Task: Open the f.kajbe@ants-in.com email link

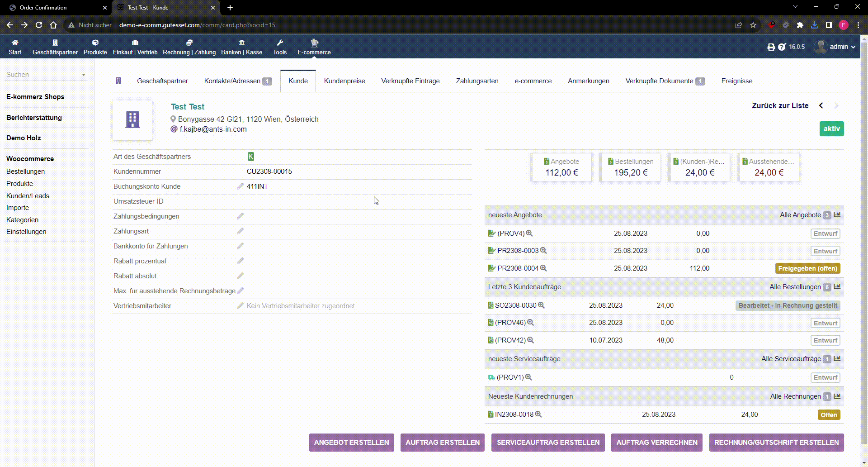Action: [213, 129]
